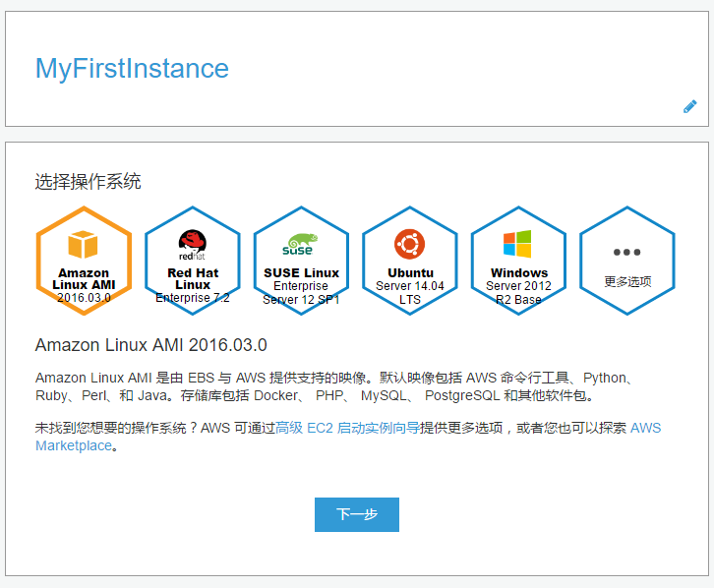This screenshot has height=588, width=714.
Task: Select SUSE Linux Enterprise Server 12 SP1
Action: click(302, 261)
